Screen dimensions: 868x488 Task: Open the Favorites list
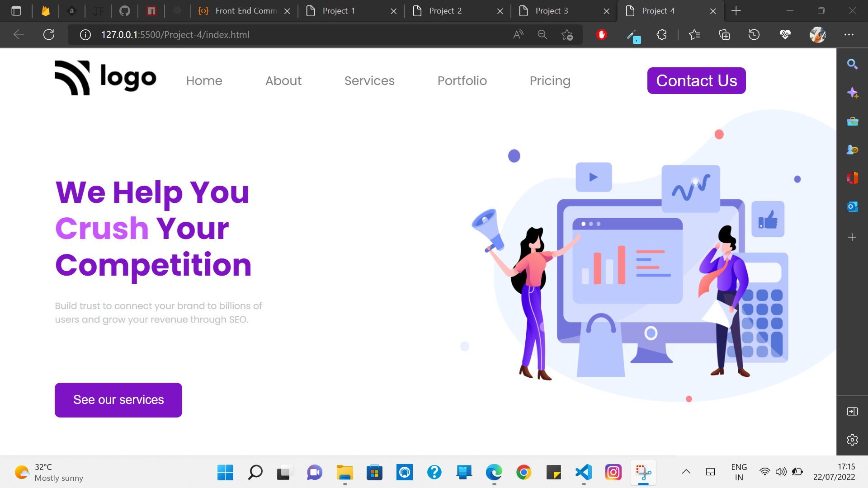click(694, 34)
